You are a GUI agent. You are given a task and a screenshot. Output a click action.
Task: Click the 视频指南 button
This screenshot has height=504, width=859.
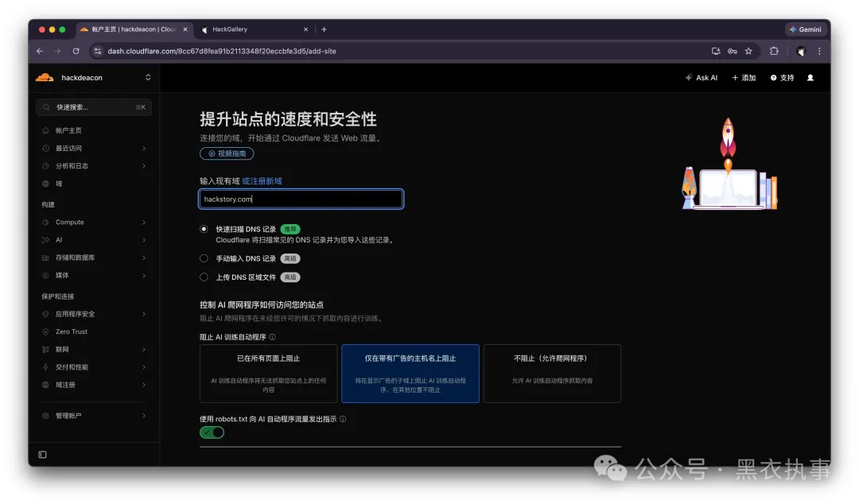point(227,154)
